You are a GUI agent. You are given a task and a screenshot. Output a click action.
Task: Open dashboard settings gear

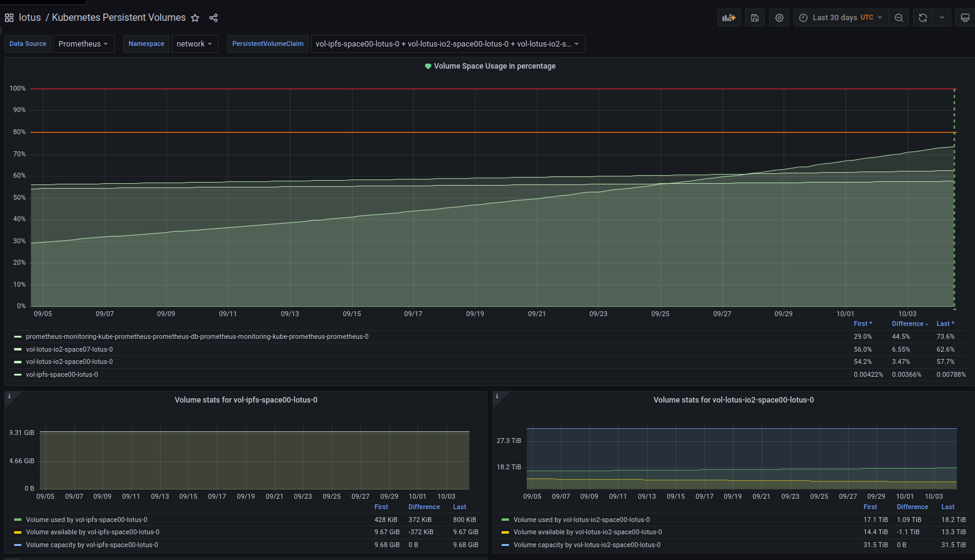click(779, 18)
